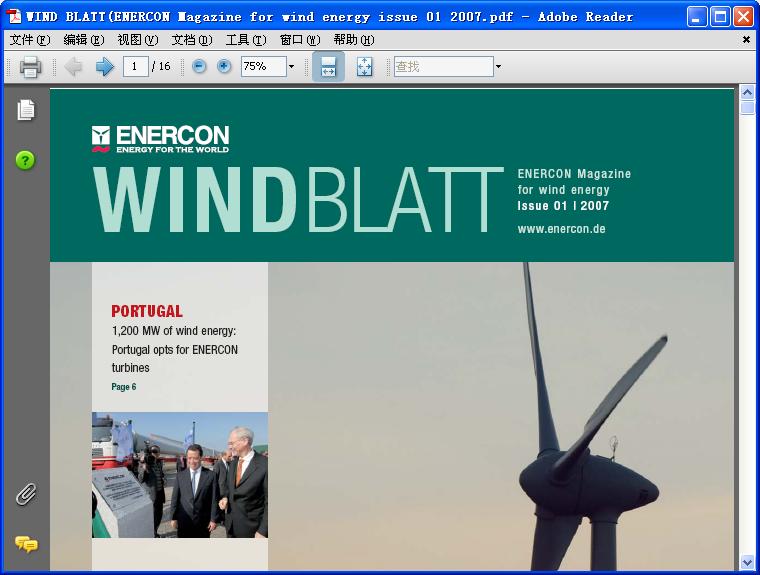Click the vertical scrollbar down arrow
The width and height of the screenshot is (760, 575).
747,562
